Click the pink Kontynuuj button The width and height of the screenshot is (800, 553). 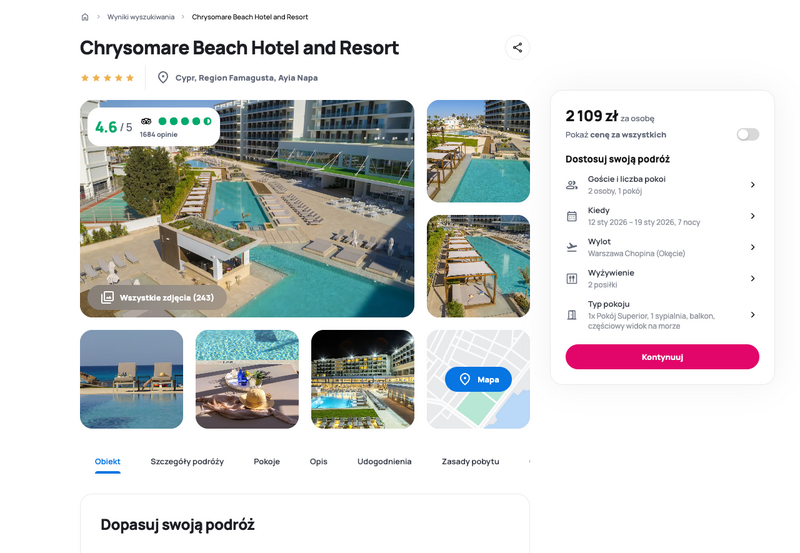tap(662, 357)
